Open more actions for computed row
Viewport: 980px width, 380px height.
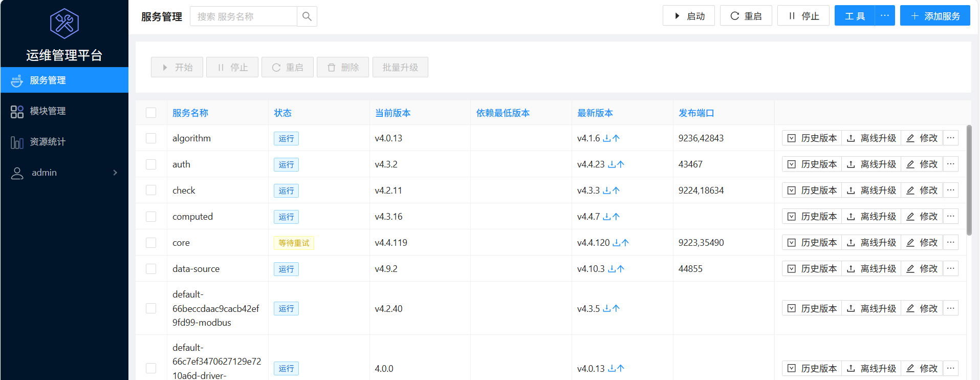(951, 217)
